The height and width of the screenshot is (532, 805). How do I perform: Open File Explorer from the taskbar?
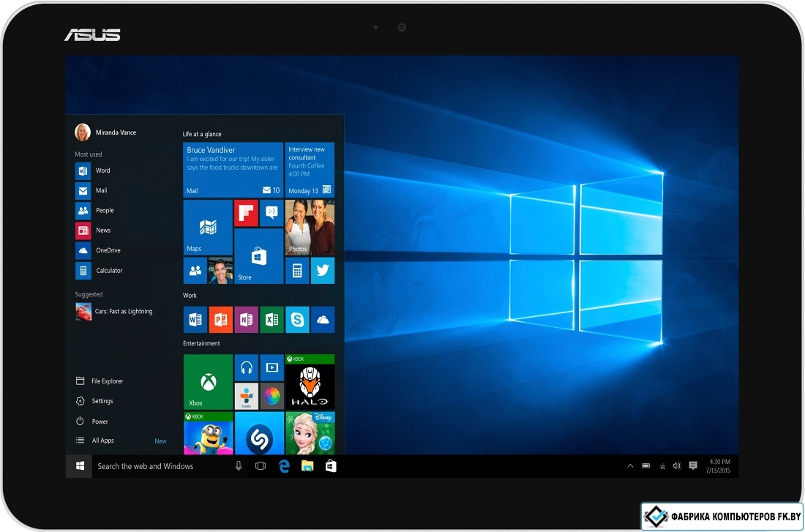tap(307, 466)
